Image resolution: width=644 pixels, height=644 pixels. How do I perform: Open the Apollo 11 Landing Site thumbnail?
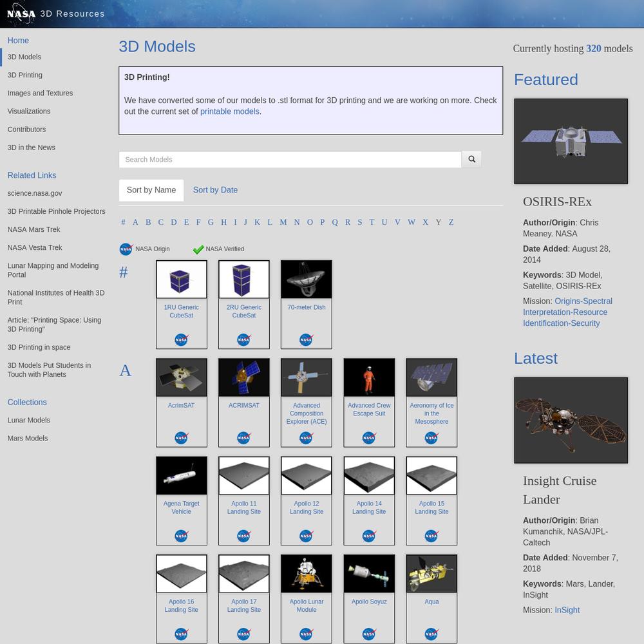(244, 476)
